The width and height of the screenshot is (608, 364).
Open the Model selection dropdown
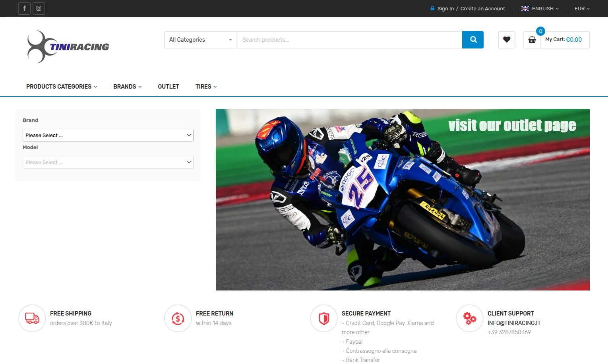click(x=108, y=162)
